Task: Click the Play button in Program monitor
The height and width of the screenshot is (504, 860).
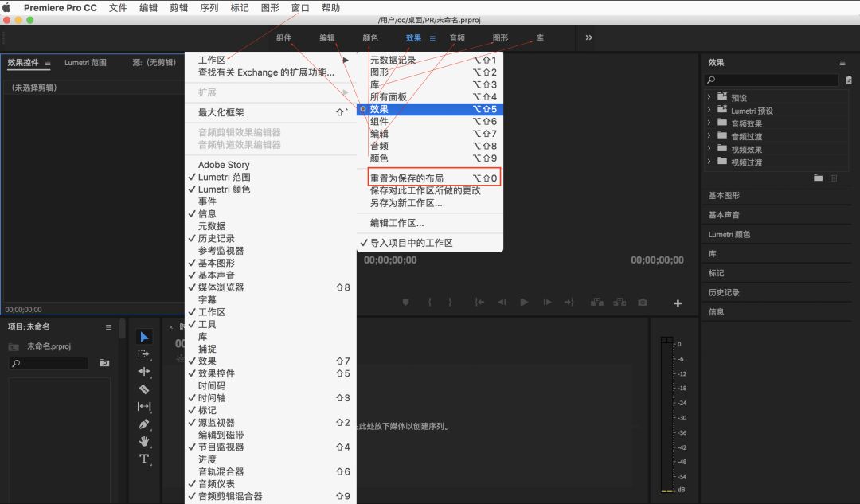Action: pyautogui.click(x=524, y=303)
